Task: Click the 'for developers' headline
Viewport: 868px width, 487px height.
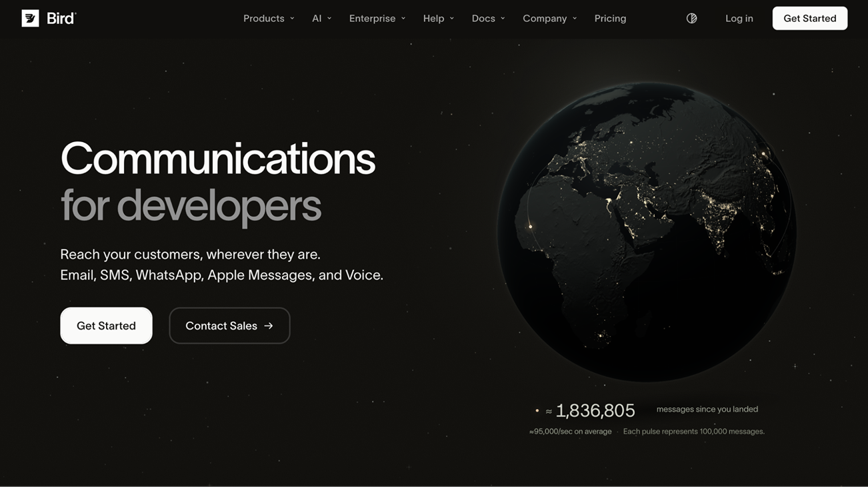Action: (191, 206)
